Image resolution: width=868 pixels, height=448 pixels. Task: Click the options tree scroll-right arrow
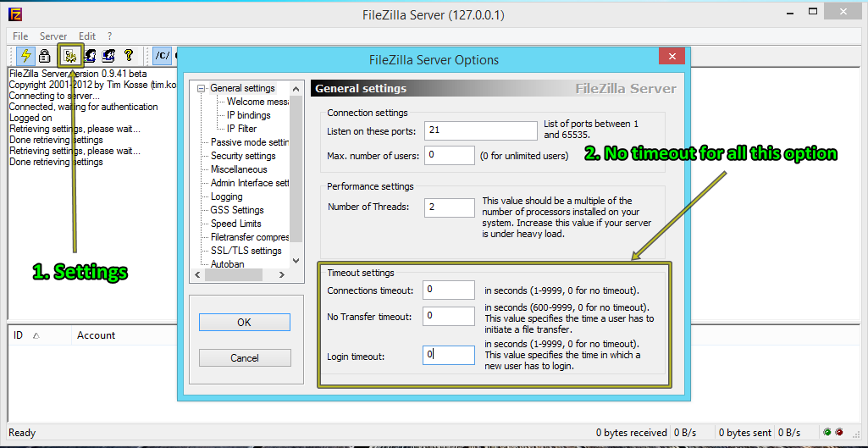click(x=281, y=274)
